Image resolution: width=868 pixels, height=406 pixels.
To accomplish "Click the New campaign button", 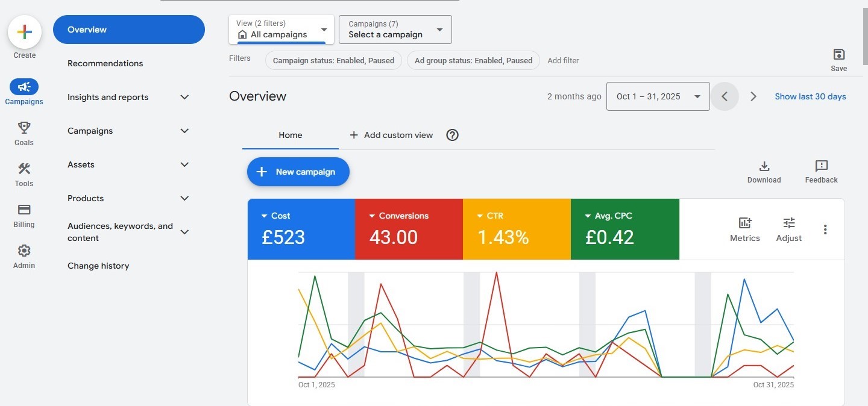I will 298,172.
